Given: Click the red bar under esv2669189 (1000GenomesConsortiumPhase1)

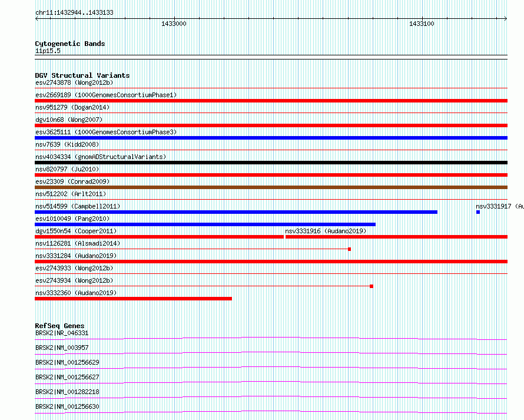Looking at the screenshot, I should tap(271, 101).
